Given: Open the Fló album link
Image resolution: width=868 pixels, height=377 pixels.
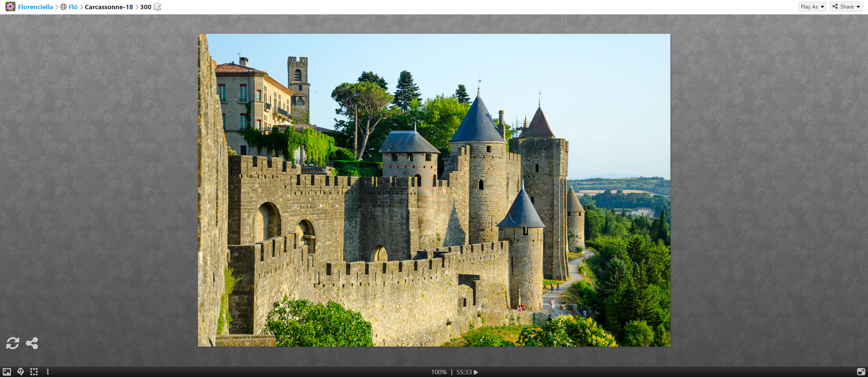Looking at the screenshot, I should [73, 7].
